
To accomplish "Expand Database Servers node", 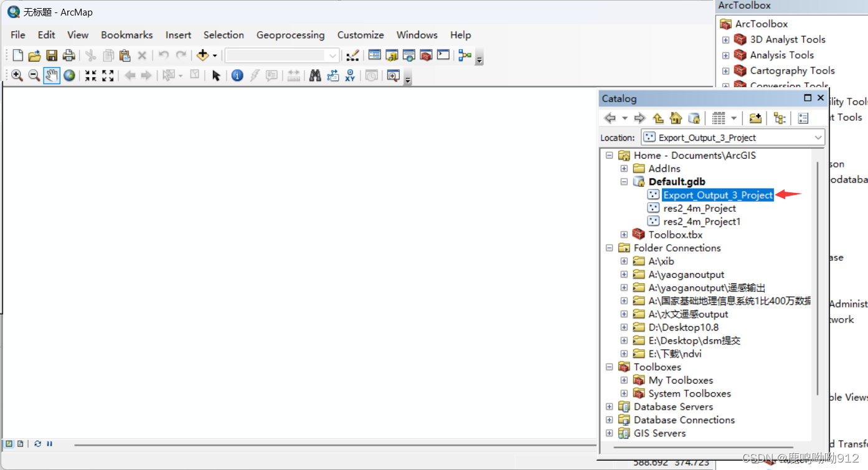I will pos(610,407).
